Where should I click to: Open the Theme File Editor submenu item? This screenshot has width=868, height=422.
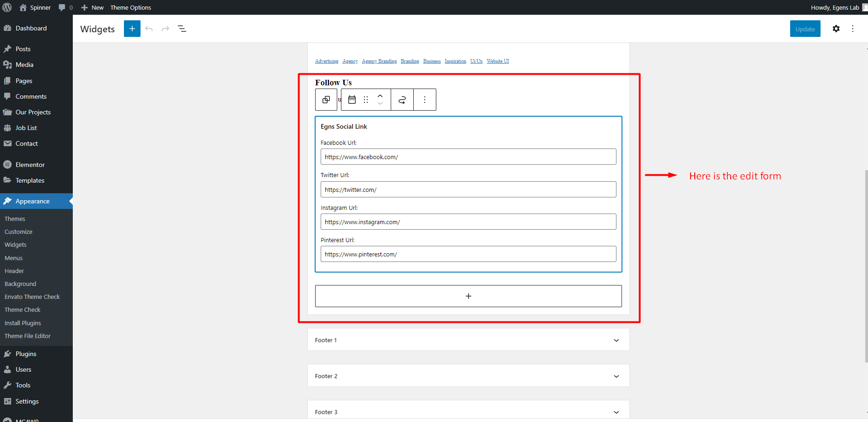tap(28, 336)
